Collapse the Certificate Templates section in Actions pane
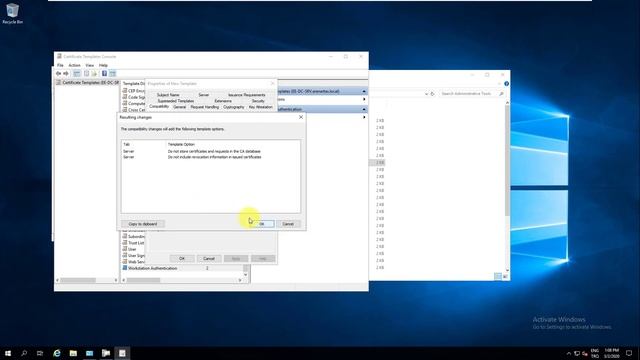This screenshot has height=360, width=640. click(364, 91)
